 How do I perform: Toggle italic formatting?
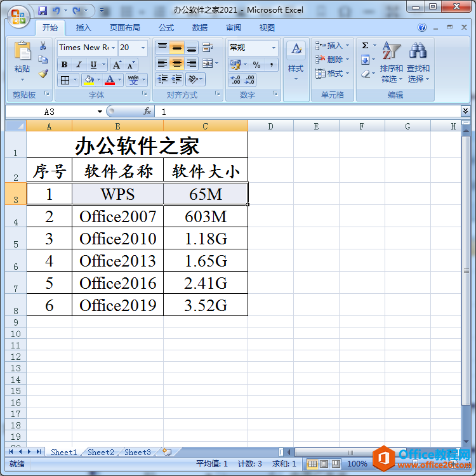(x=79, y=65)
